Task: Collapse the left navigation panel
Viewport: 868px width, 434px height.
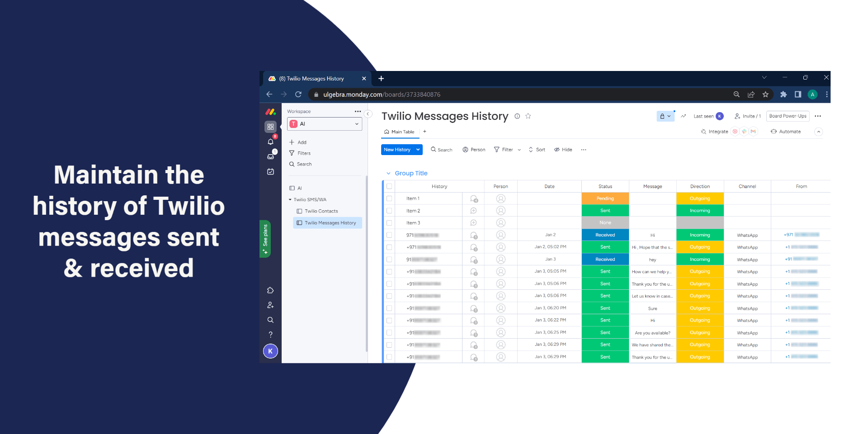Action: pyautogui.click(x=368, y=114)
